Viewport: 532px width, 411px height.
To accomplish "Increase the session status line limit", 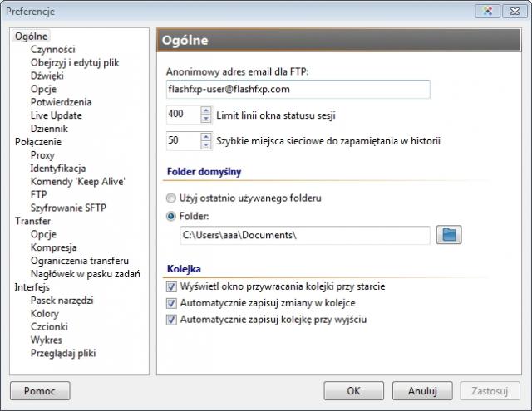I will (x=206, y=110).
